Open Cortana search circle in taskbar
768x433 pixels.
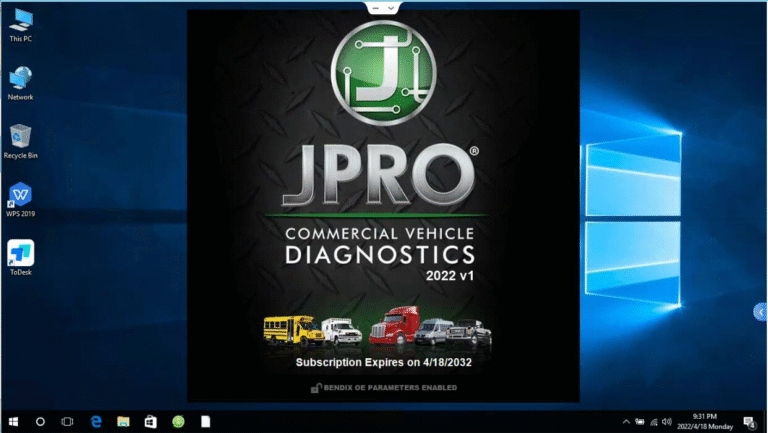41,422
